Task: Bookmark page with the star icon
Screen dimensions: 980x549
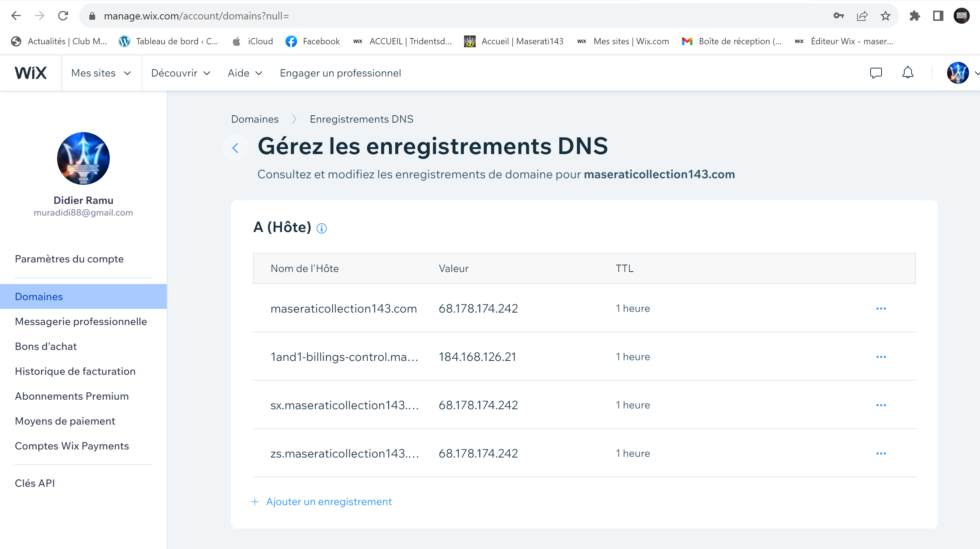Action: (x=885, y=16)
